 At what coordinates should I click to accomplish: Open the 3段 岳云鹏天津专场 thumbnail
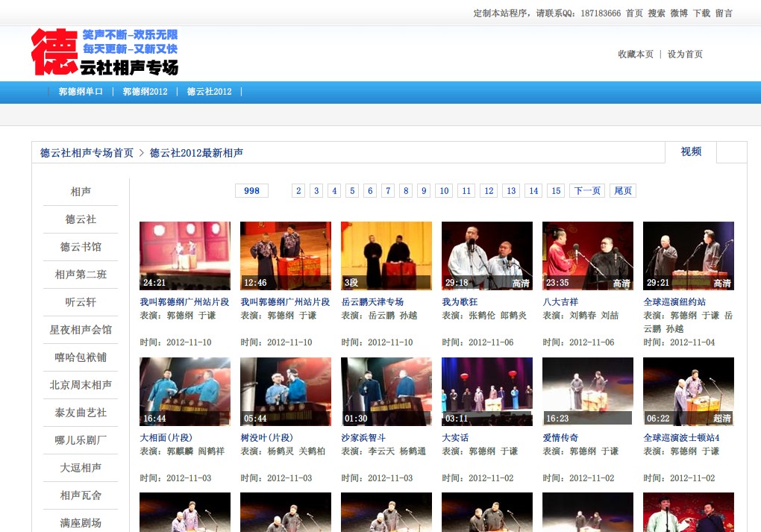pos(386,256)
